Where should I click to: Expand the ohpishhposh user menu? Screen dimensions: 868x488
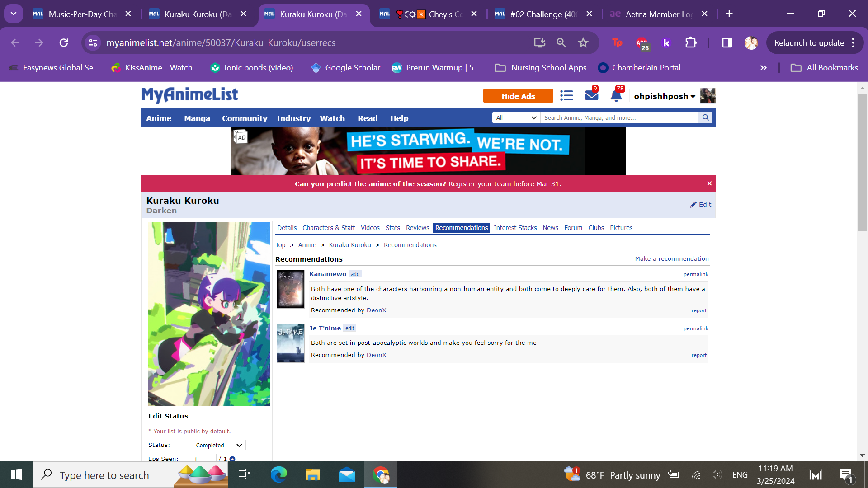click(664, 96)
